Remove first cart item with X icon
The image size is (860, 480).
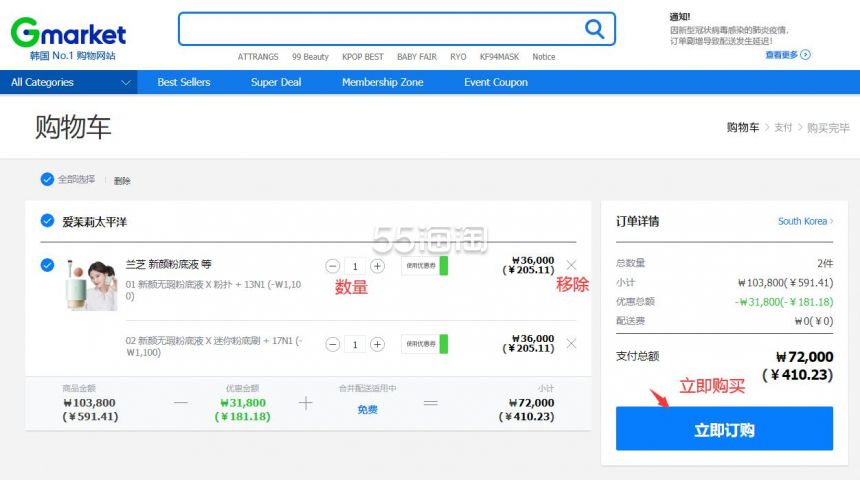click(571, 265)
